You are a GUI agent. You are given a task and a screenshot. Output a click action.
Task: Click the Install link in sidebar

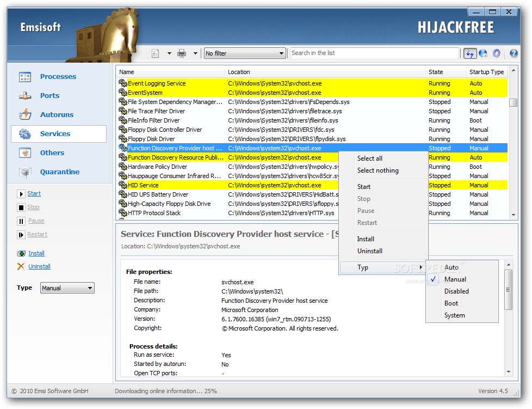[36, 253]
